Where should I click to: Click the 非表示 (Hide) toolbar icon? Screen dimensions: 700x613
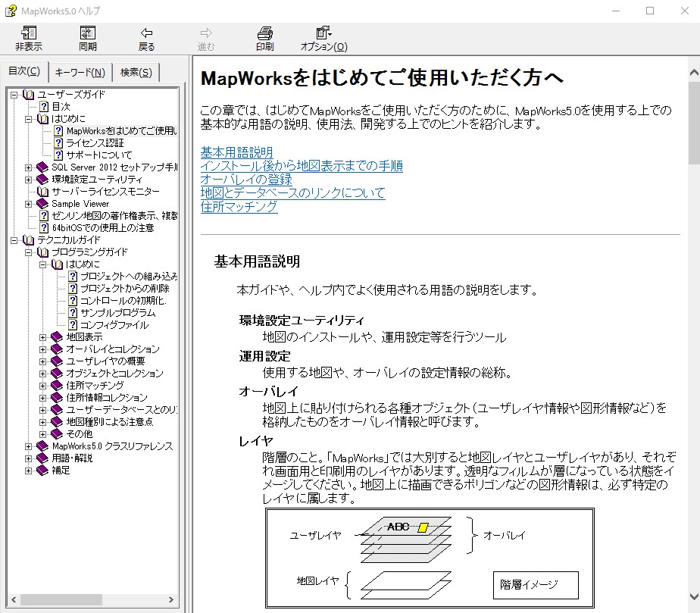pyautogui.click(x=29, y=33)
